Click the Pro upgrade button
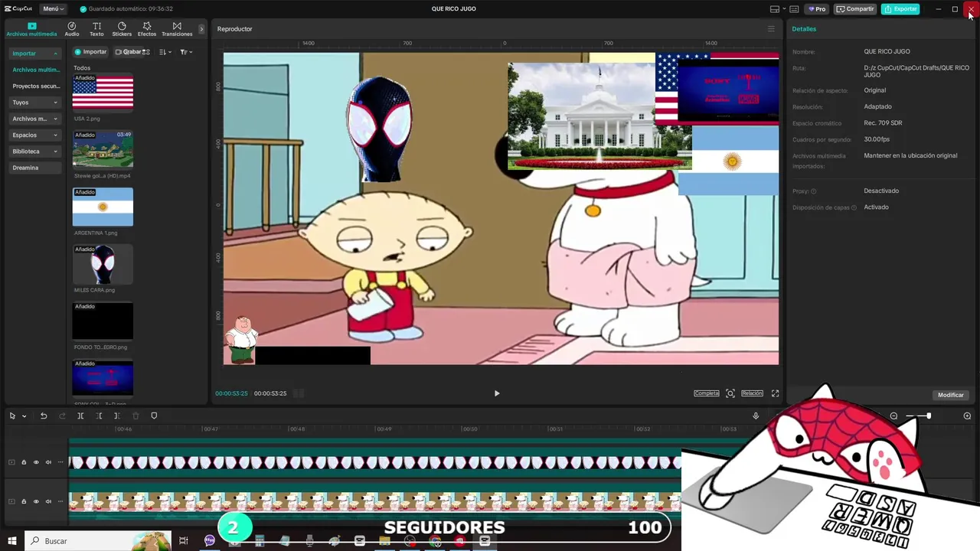980x551 pixels. (817, 9)
